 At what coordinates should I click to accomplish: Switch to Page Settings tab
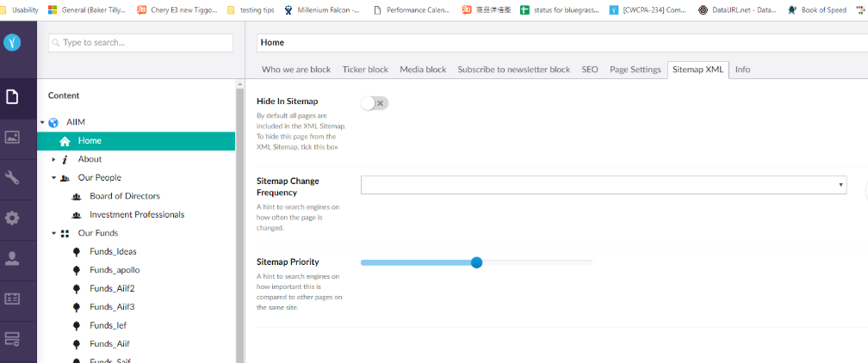tap(635, 70)
